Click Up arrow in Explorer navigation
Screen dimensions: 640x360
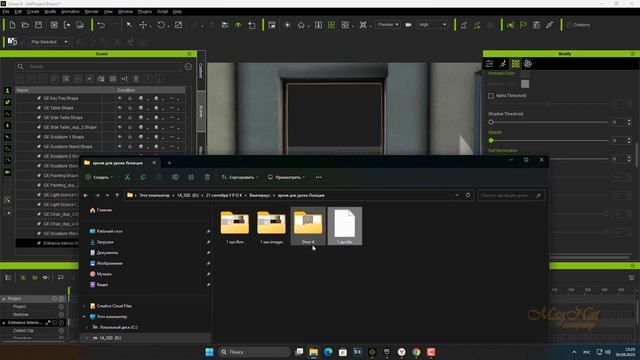point(117,195)
